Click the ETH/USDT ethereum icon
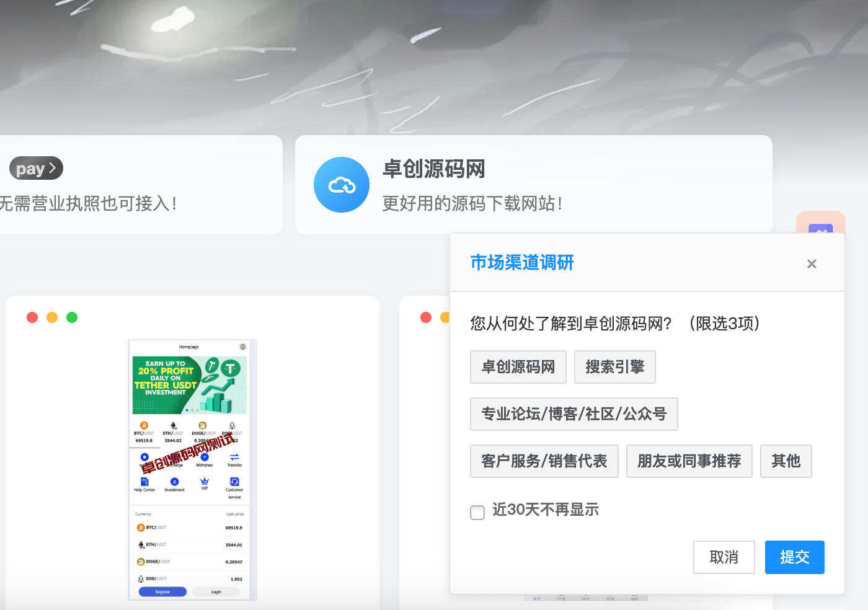Screen dimensions: 868x610 tap(141, 544)
